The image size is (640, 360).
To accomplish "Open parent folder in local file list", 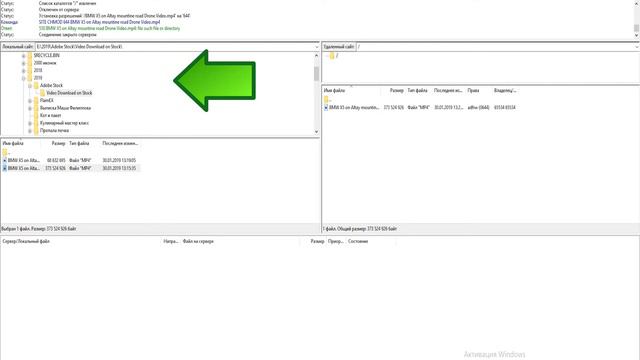I will pos(6,153).
